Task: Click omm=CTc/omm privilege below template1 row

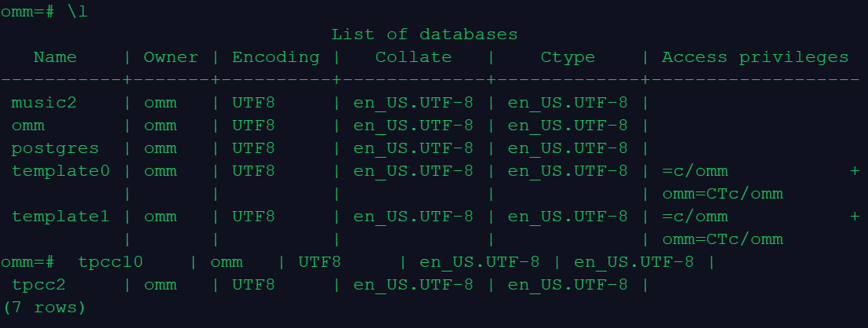Action: point(722,239)
